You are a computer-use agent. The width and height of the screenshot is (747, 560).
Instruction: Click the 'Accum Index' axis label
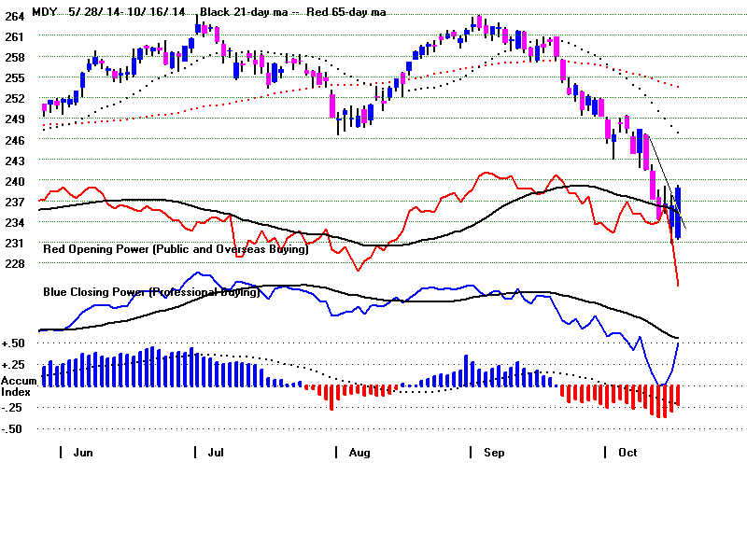coord(18,386)
